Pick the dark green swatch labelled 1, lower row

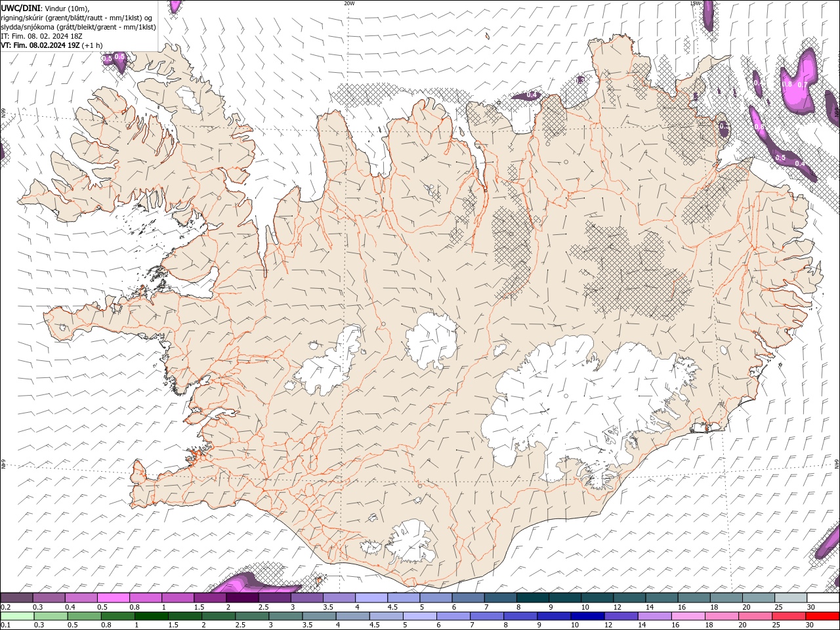click(x=151, y=616)
